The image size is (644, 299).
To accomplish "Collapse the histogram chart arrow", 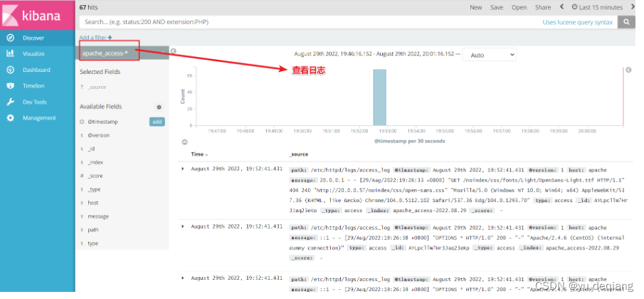I will click(185, 142).
